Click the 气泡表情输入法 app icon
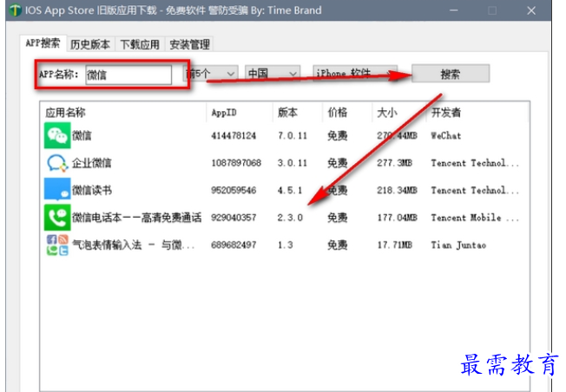Image resolution: width=566 pixels, height=392 pixels. click(57, 245)
